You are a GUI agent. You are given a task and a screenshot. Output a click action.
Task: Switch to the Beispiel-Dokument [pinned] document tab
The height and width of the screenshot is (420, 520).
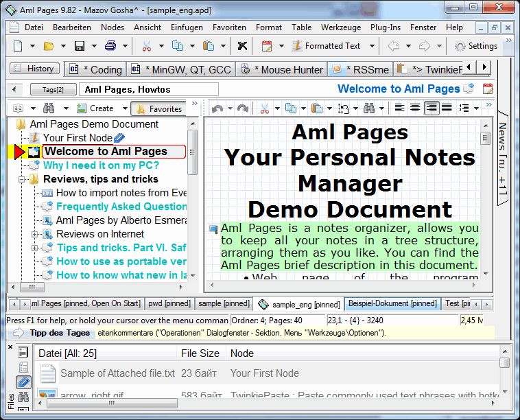point(392,303)
